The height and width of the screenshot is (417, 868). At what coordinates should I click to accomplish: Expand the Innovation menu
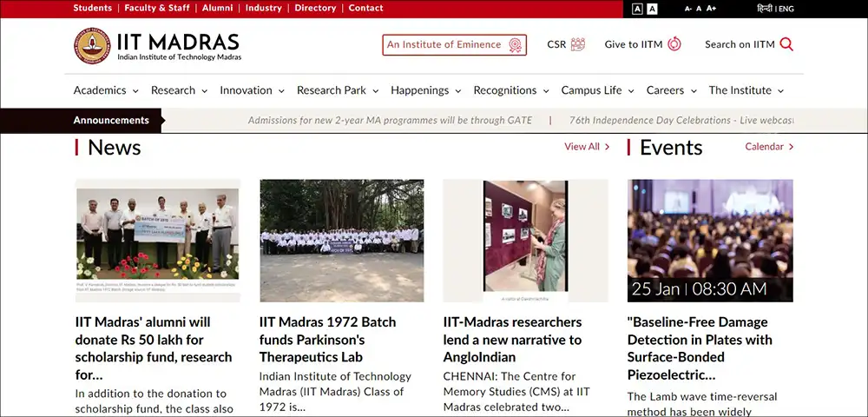point(252,90)
